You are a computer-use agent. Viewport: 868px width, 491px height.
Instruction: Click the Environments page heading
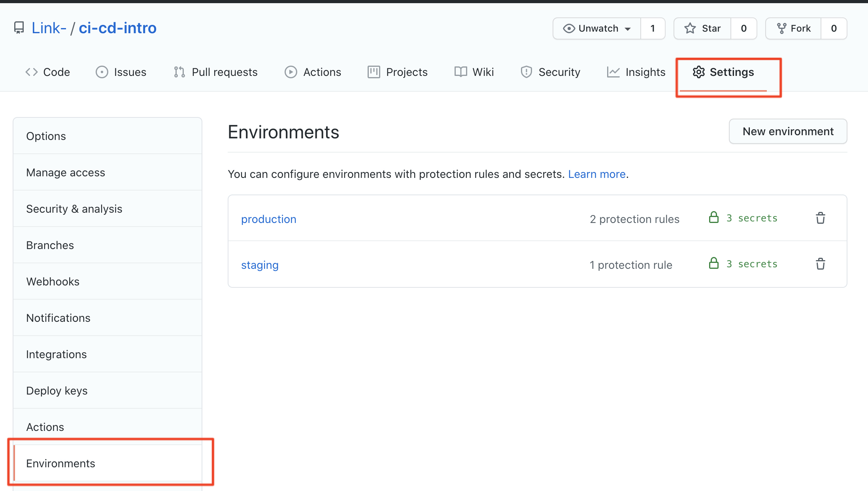283,132
